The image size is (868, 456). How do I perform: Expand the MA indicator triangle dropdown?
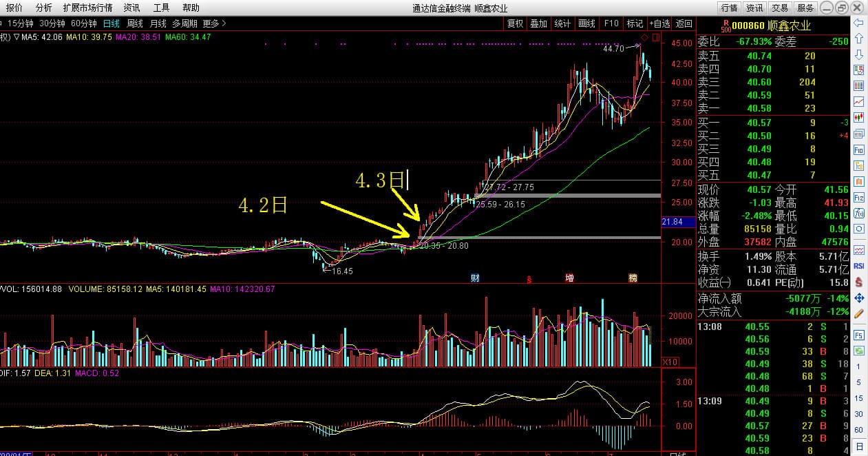pos(17,37)
